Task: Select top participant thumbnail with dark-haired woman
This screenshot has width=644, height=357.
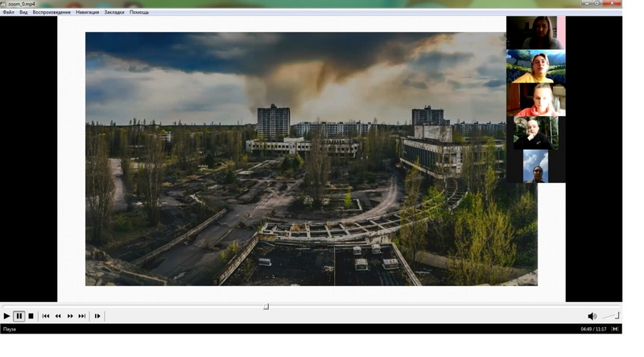Action: click(x=535, y=32)
